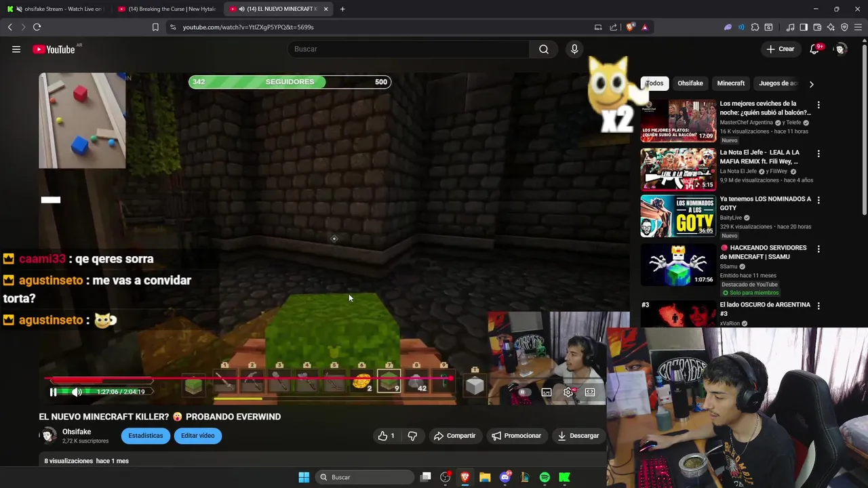
Task: Click the Compartir share button
Action: click(455, 436)
